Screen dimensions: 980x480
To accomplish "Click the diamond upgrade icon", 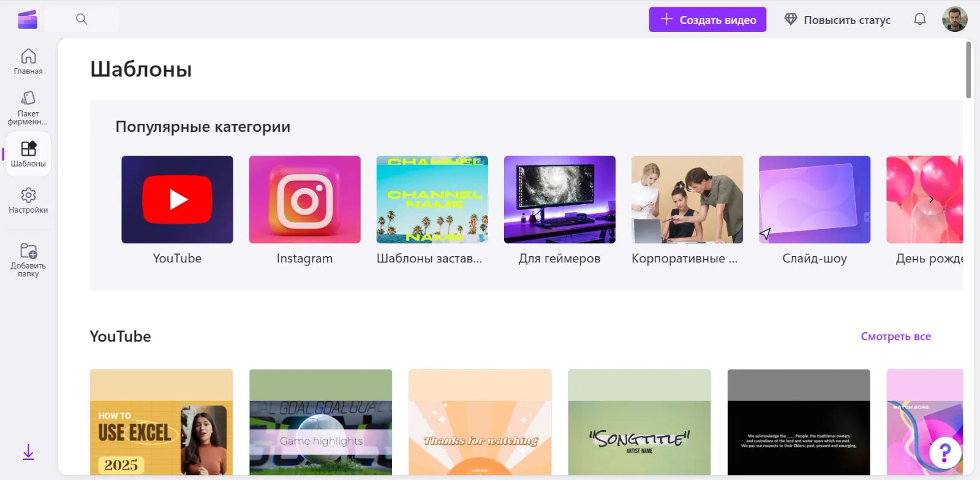I will coord(791,20).
